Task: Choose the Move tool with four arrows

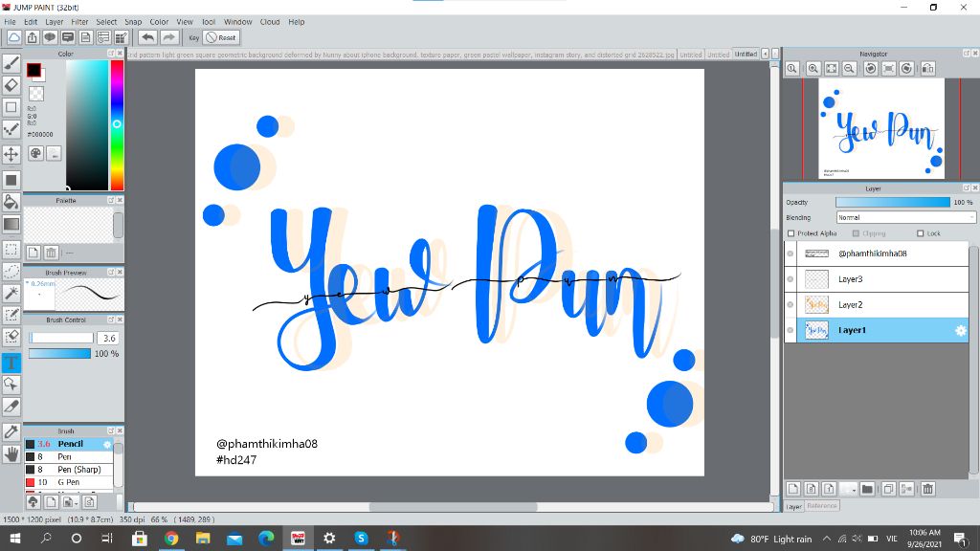Action: pyautogui.click(x=11, y=154)
